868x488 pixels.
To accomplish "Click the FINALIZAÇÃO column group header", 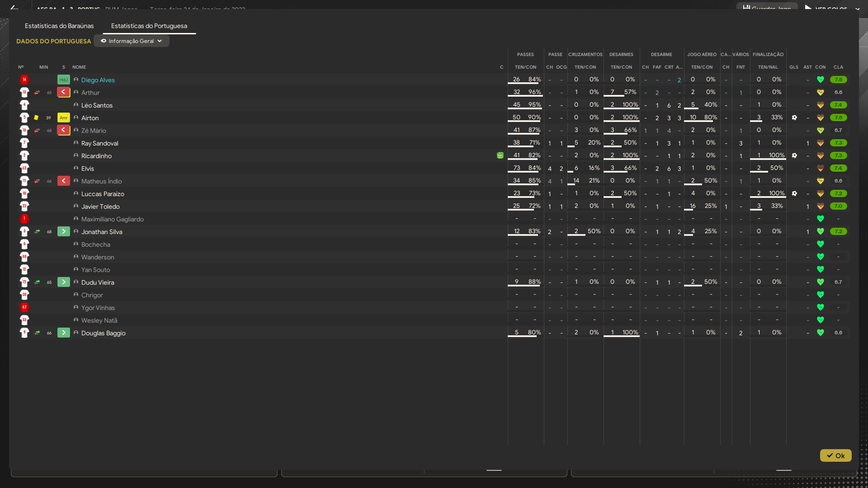I will [x=768, y=54].
